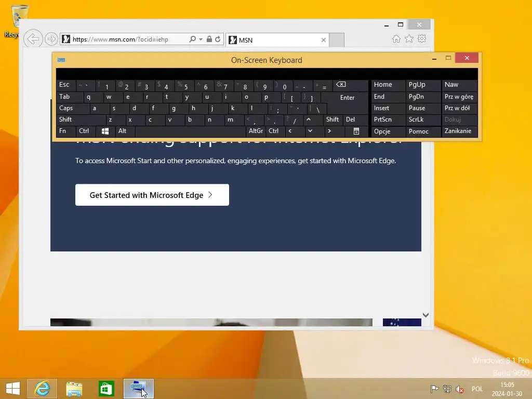
Task: Refresh the MSN page
Action: coord(218,39)
